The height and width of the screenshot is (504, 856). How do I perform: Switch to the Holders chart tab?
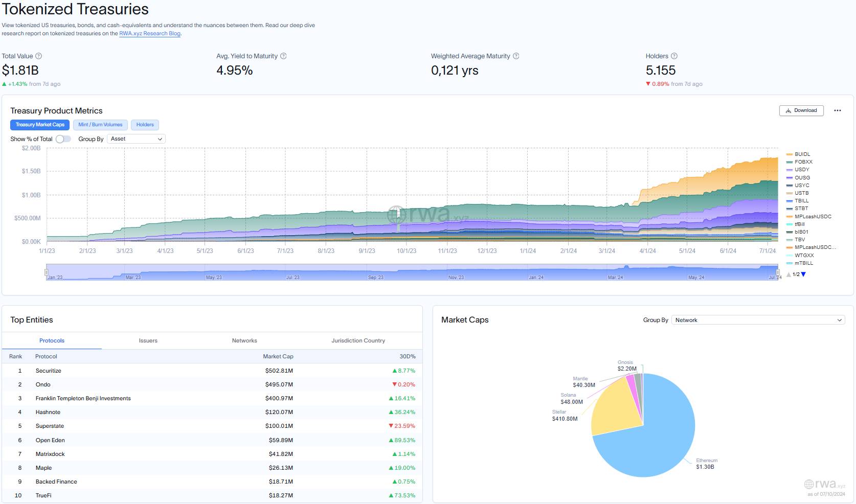pos(145,125)
